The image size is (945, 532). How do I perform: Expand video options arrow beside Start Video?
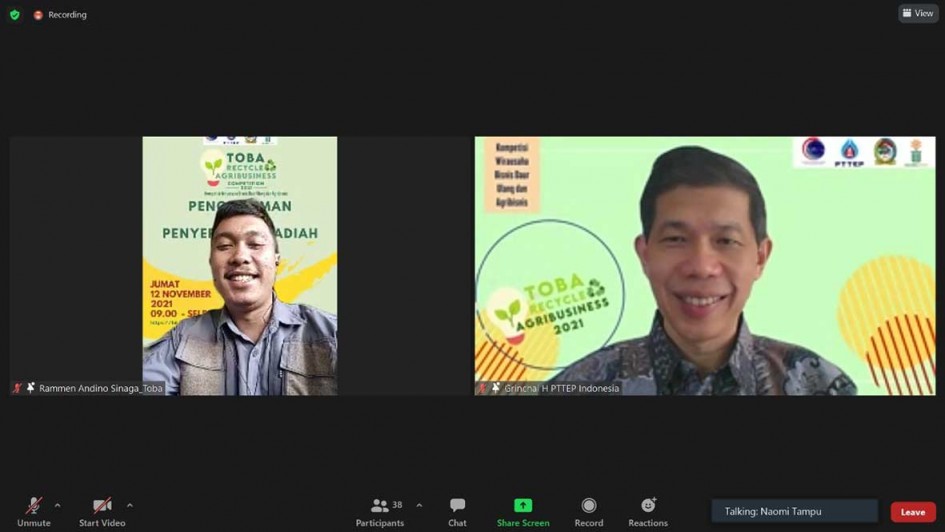[130, 505]
